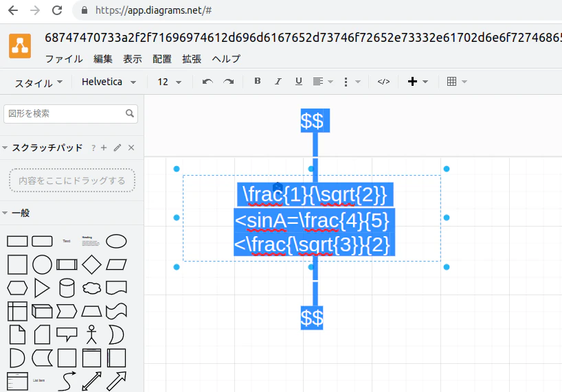Select the circle shape
The height and width of the screenshot is (392, 562).
pos(42,264)
